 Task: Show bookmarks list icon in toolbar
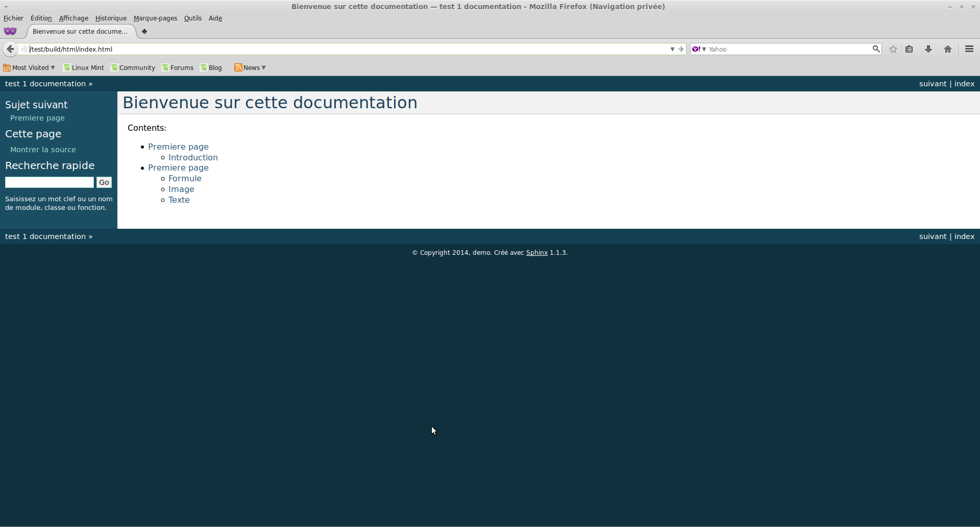(x=909, y=49)
